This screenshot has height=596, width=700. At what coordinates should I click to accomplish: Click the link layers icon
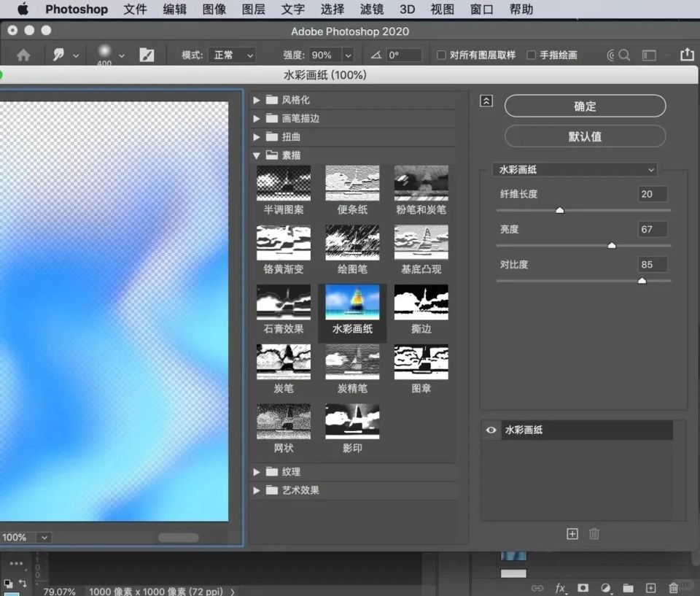537,588
